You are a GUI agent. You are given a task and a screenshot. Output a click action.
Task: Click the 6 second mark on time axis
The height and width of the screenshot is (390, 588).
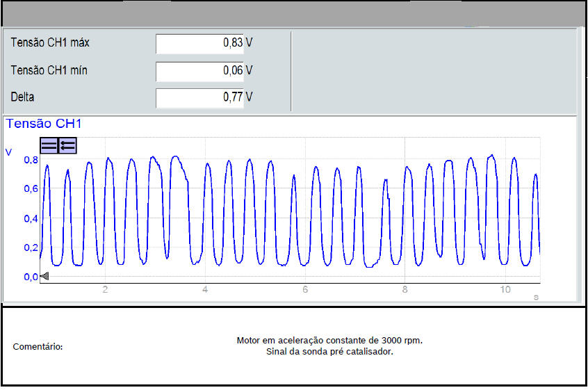[305, 289]
